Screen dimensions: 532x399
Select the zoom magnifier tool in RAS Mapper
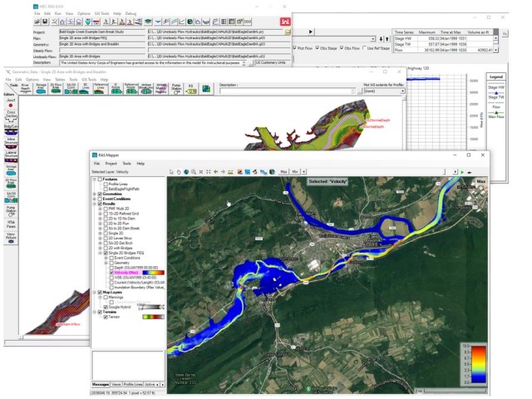click(x=194, y=172)
